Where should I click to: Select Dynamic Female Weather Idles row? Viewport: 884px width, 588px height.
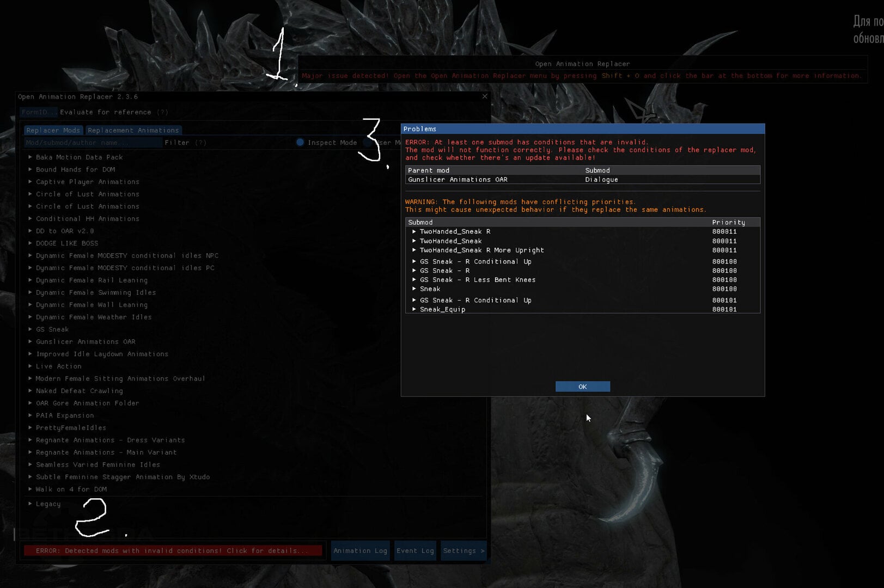(94, 317)
